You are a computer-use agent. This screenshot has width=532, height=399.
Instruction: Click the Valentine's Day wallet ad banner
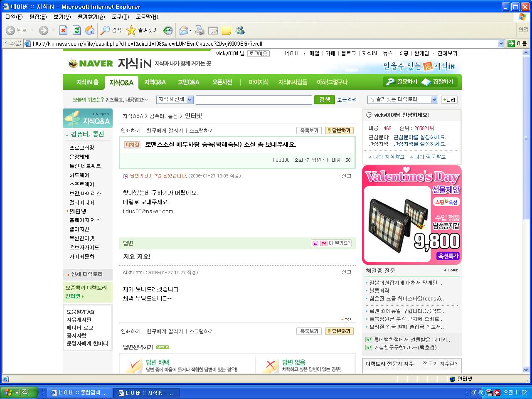(412, 215)
